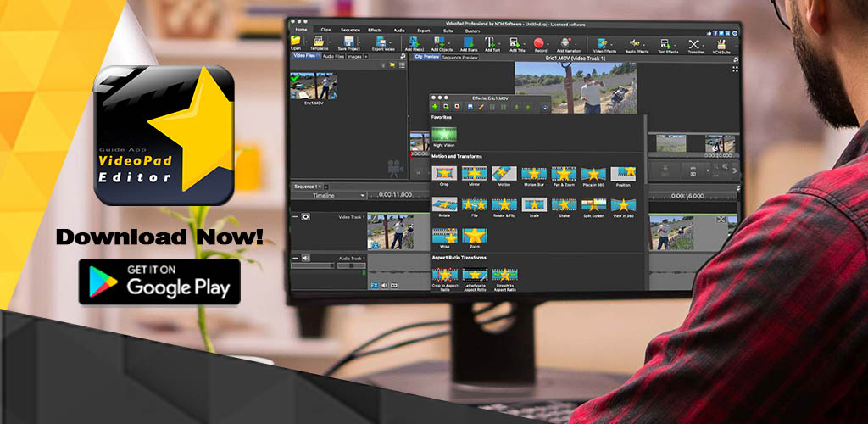This screenshot has width=868, height=424.
Task: Apply the Pan & Zoom effect
Action: click(x=564, y=174)
